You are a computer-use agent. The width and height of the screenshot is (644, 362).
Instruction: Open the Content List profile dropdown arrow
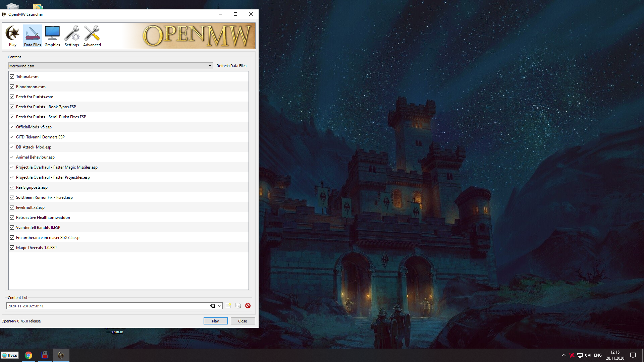[220, 306]
